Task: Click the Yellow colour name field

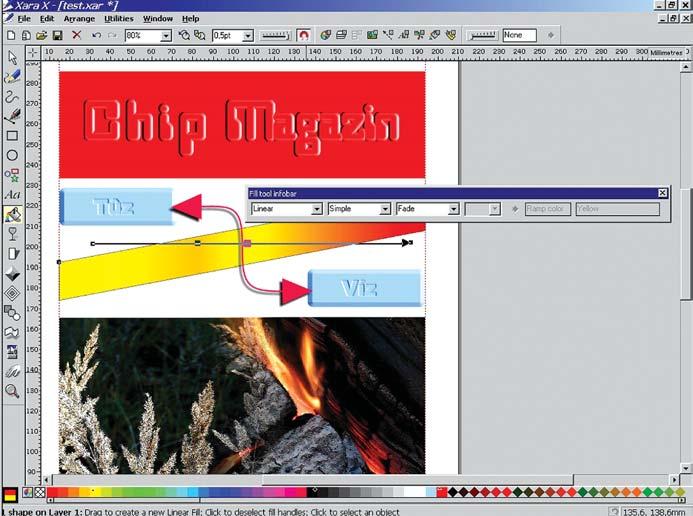Action: point(617,209)
